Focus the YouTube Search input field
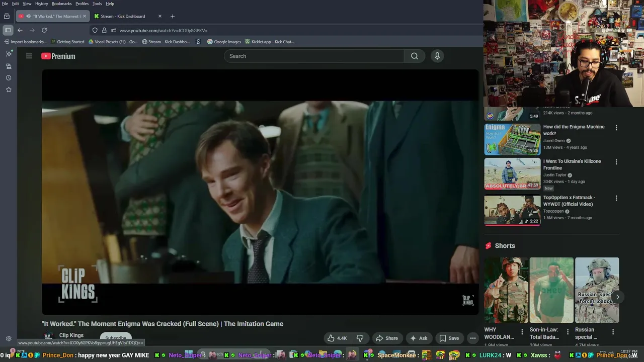644x362 pixels. point(314,56)
